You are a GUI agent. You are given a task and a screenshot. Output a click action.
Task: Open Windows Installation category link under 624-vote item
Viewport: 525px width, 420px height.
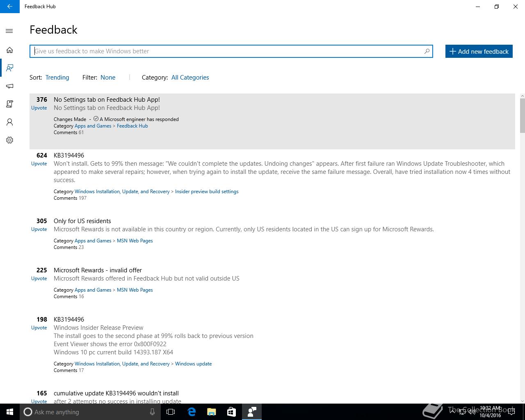tap(122, 192)
